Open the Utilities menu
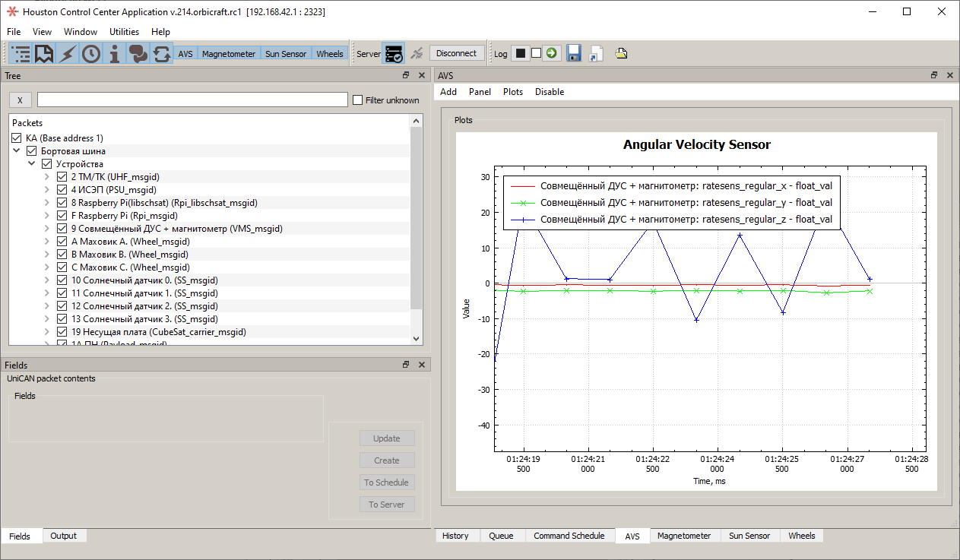960x560 pixels. click(124, 32)
